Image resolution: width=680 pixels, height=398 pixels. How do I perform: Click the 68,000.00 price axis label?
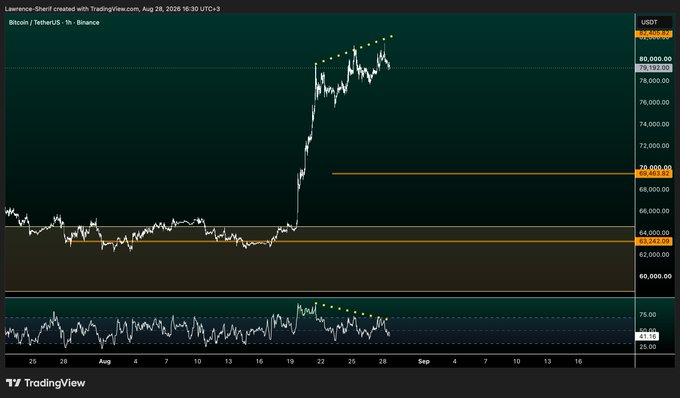coord(655,189)
